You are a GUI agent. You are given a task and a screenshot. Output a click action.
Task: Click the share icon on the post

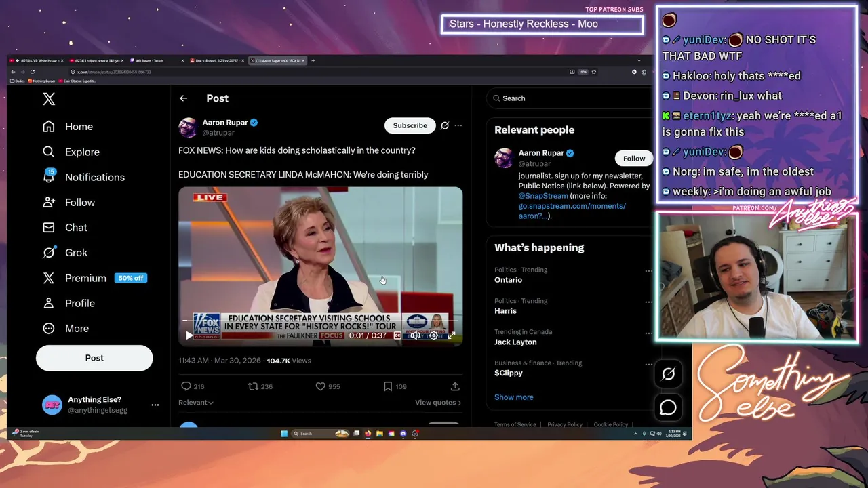pyautogui.click(x=455, y=386)
